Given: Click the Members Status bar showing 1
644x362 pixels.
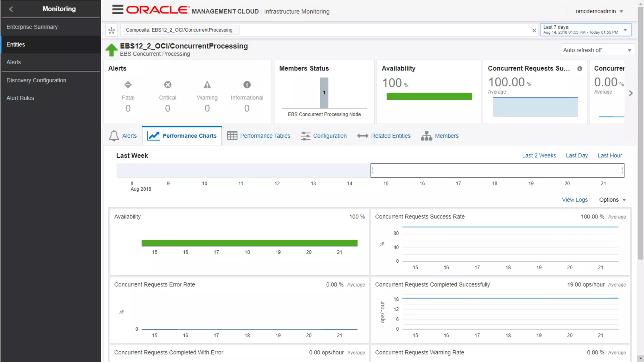Looking at the screenshot, I should pos(324,93).
